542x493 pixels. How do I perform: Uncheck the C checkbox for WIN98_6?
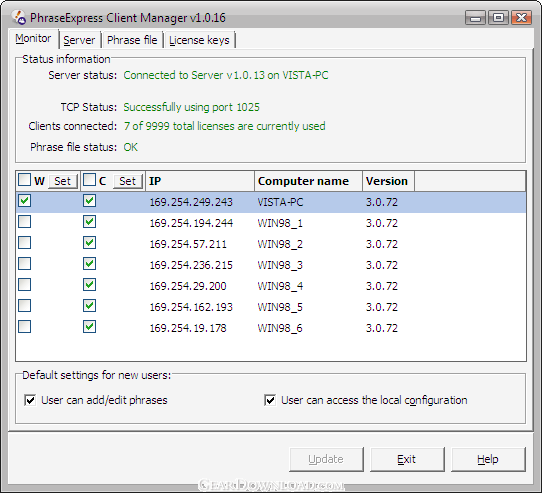pyautogui.click(x=90, y=327)
